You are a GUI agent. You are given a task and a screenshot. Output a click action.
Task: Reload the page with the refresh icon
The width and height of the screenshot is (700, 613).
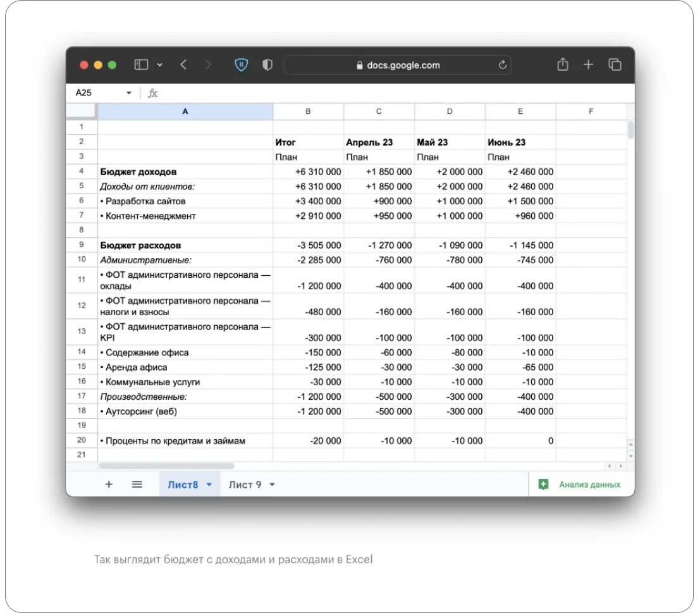(x=503, y=65)
